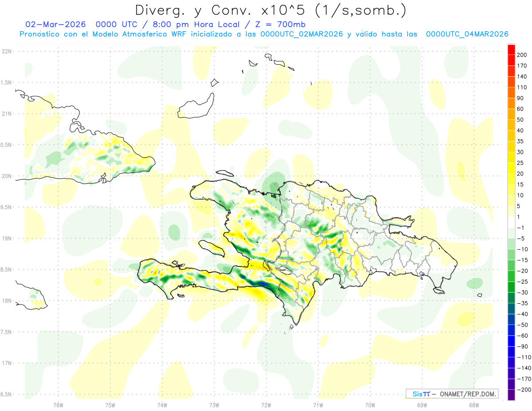Click the '-200' value on the color bar
The height and width of the screenshot is (411, 532).
tap(524, 390)
